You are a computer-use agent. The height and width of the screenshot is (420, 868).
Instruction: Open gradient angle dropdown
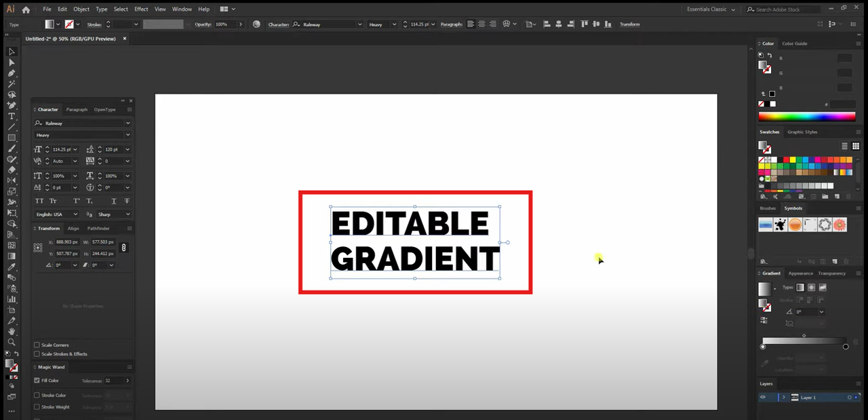821,311
